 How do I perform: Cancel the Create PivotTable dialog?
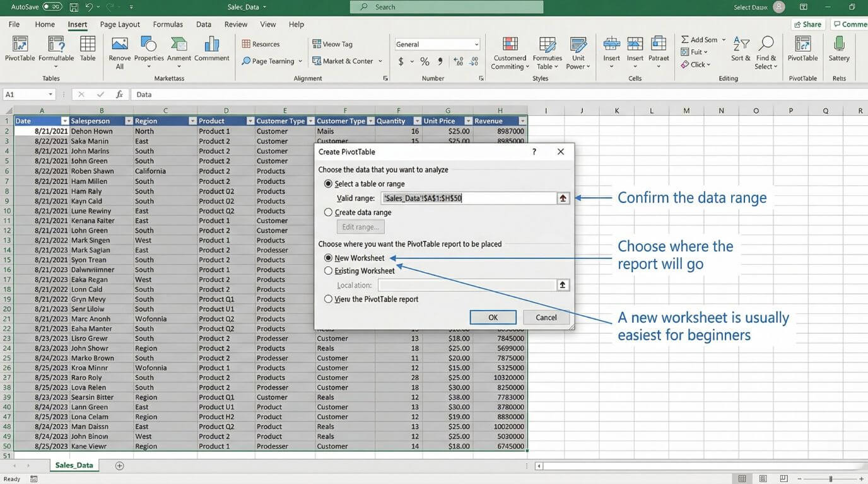[x=545, y=317]
